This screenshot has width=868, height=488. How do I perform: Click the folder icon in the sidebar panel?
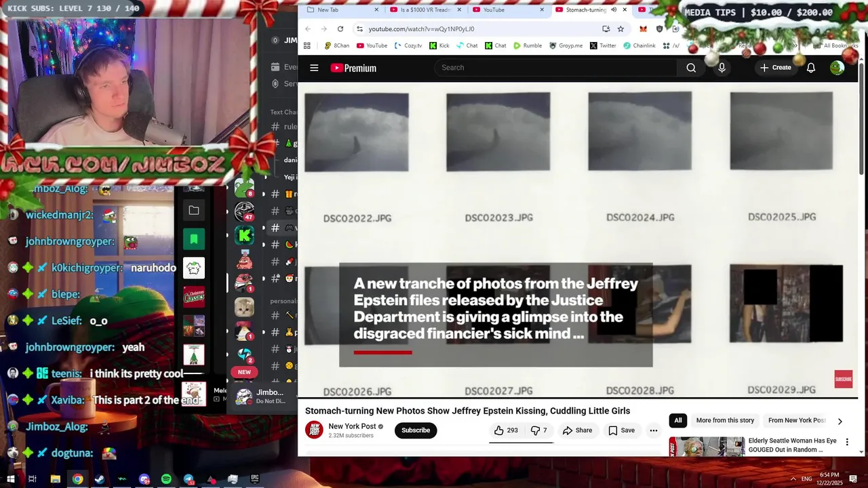click(194, 211)
